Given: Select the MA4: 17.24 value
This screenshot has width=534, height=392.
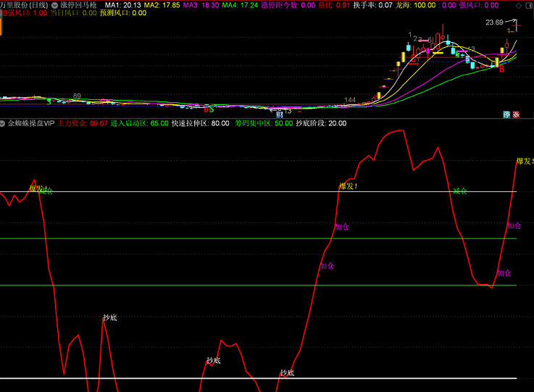Looking at the screenshot, I should pos(240,5).
